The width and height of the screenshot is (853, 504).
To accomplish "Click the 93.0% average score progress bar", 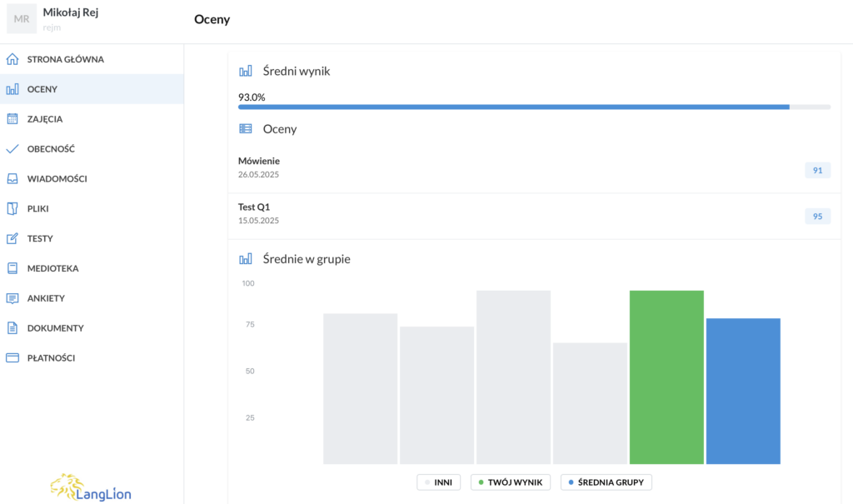I will pyautogui.click(x=513, y=107).
